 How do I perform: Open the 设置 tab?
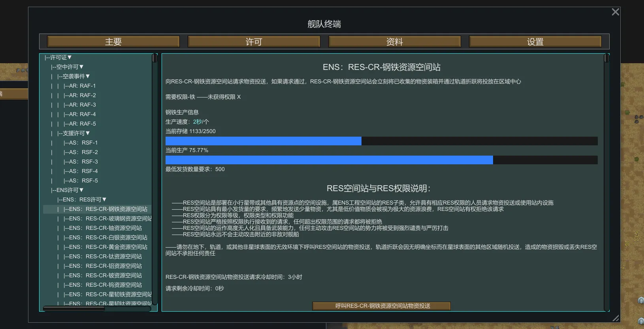pyautogui.click(x=535, y=41)
